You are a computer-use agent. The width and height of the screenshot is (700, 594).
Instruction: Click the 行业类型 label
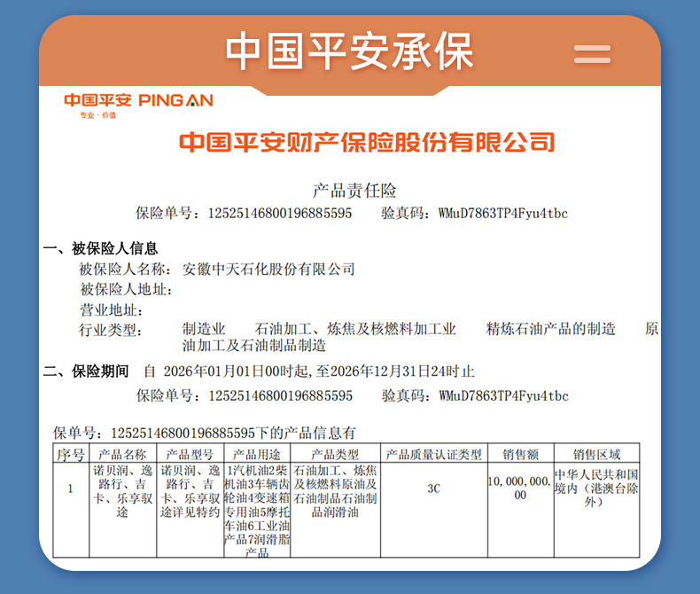(111, 330)
